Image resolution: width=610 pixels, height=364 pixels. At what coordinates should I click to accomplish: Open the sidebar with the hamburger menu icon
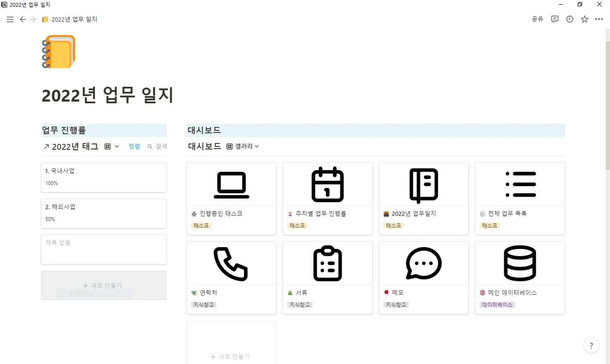click(10, 19)
